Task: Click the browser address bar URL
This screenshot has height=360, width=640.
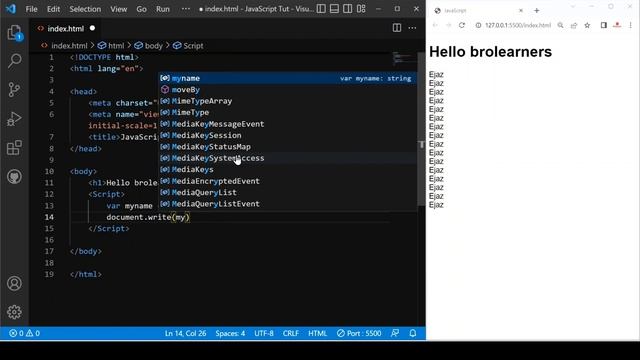Action: tap(518, 25)
